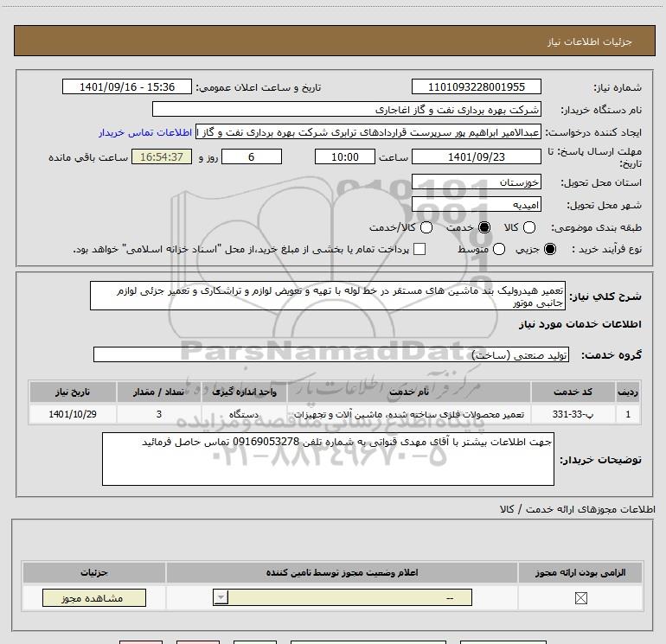Toggle the اسناد خزانه اسلامی payment checkbox
Screen dimensions: 666x644
tap(419, 249)
